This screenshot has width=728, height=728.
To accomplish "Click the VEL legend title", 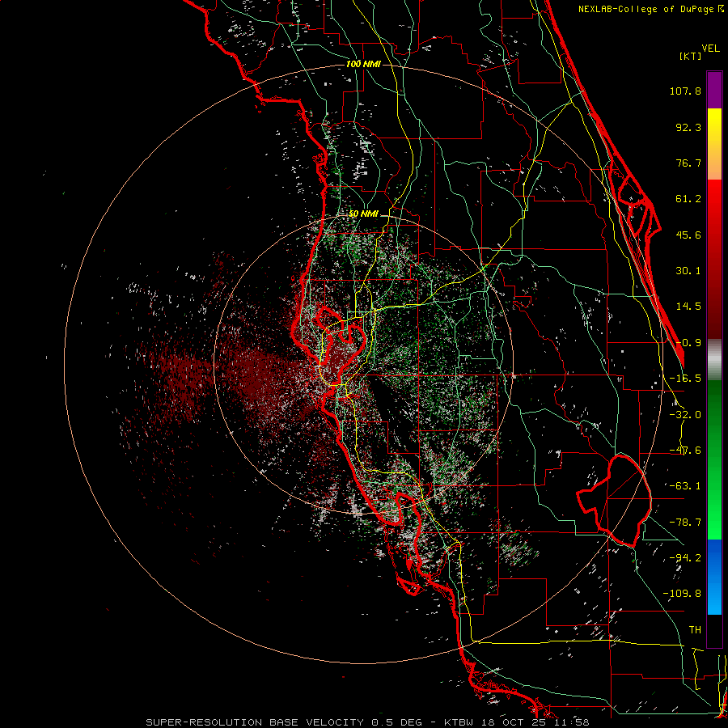I will click(711, 48).
